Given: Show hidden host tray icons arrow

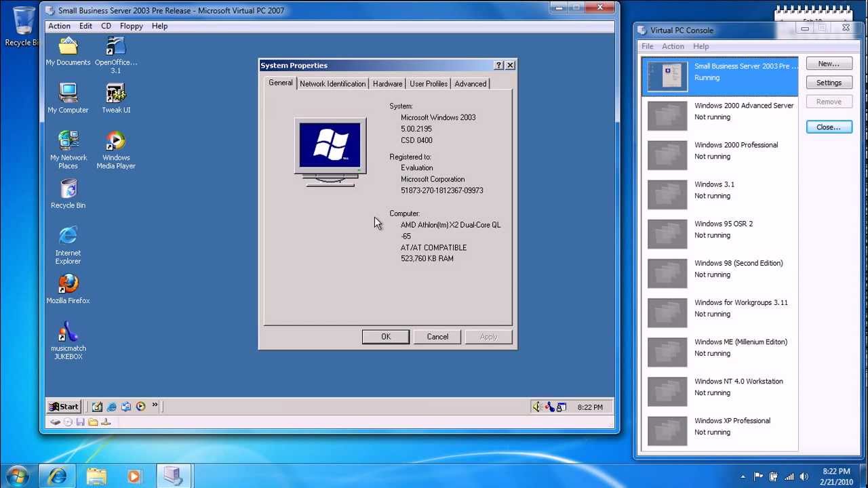Looking at the screenshot, I should [x=743, y=476].
